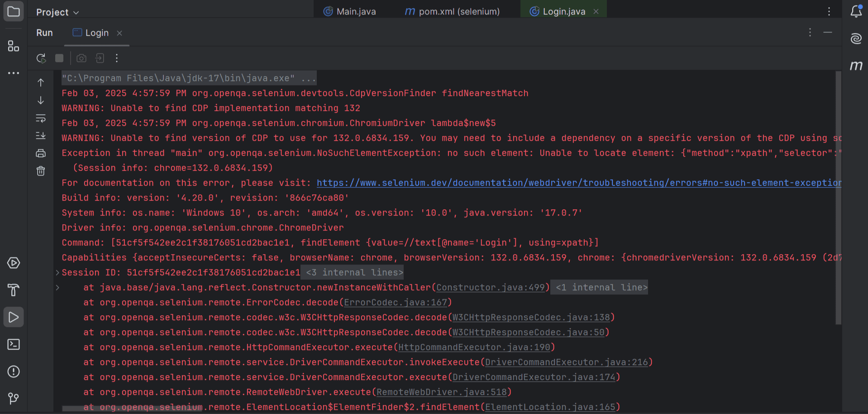Open the Project view dropdown
868x414 pixels.
click(x=57, y=12)
